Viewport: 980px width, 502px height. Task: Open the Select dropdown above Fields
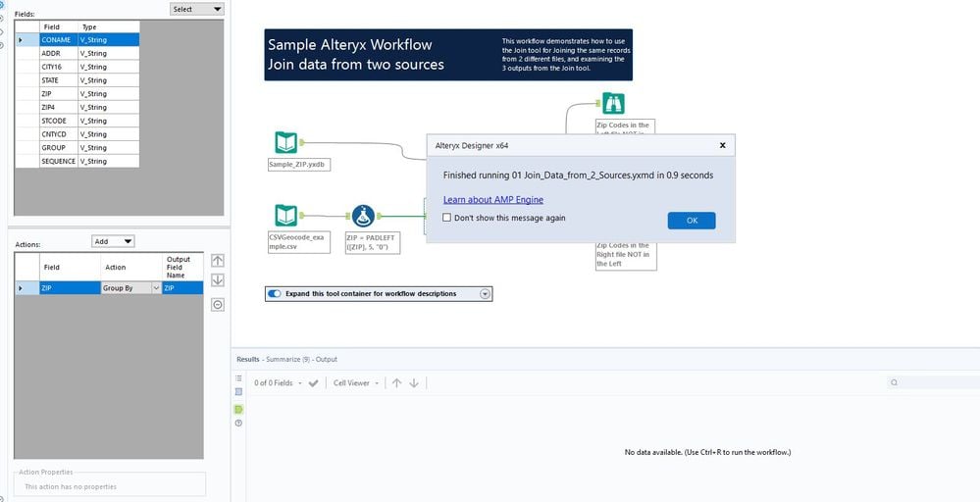197,10
